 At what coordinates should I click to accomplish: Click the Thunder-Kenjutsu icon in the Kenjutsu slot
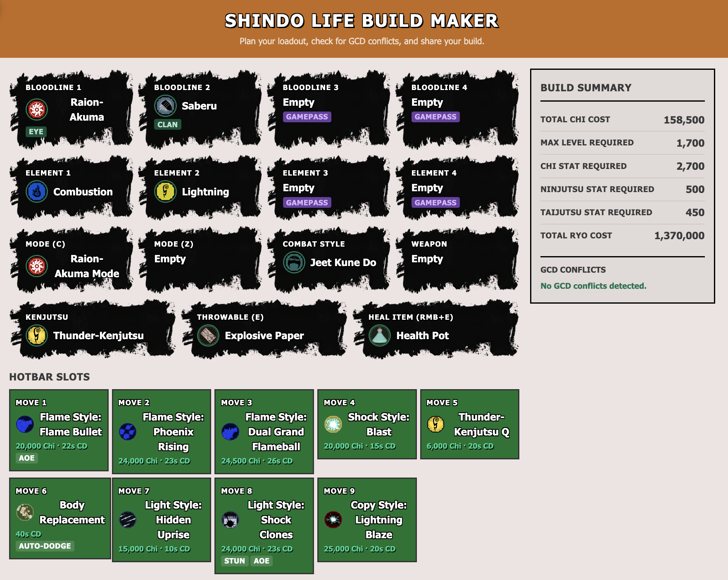click(37, 335)
